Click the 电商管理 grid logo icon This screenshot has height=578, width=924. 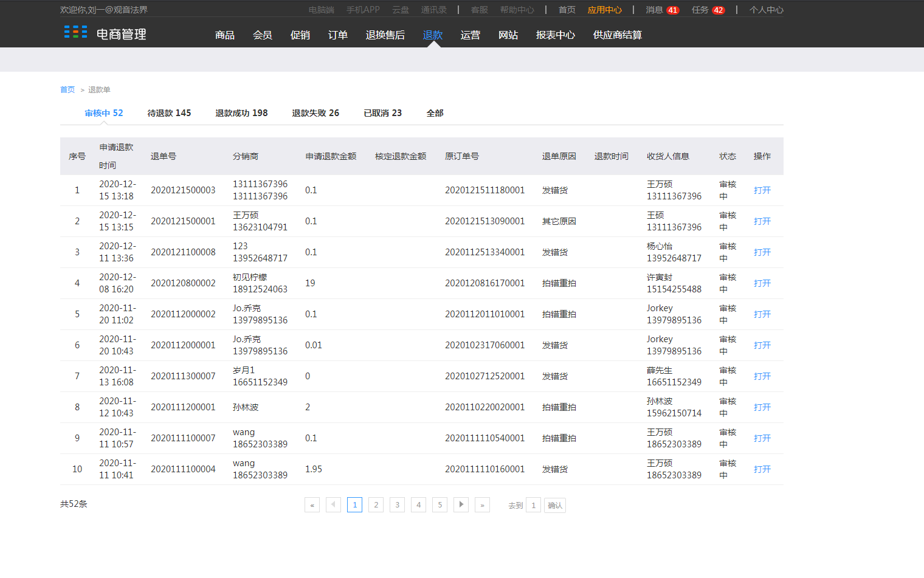[75, 32]
